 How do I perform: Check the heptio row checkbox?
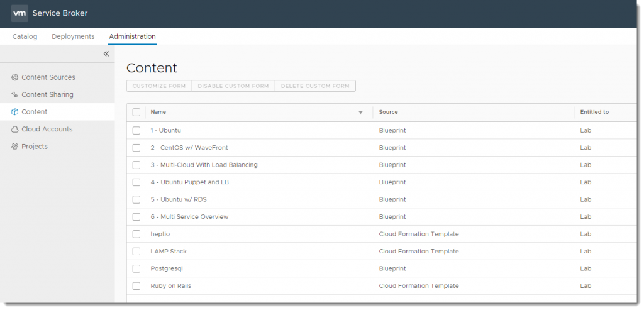[136, 234]
